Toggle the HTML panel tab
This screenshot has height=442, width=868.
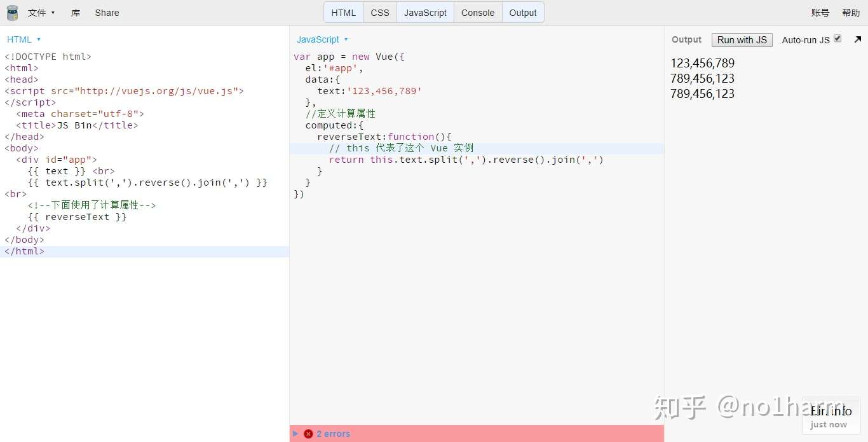pos(344,13)
